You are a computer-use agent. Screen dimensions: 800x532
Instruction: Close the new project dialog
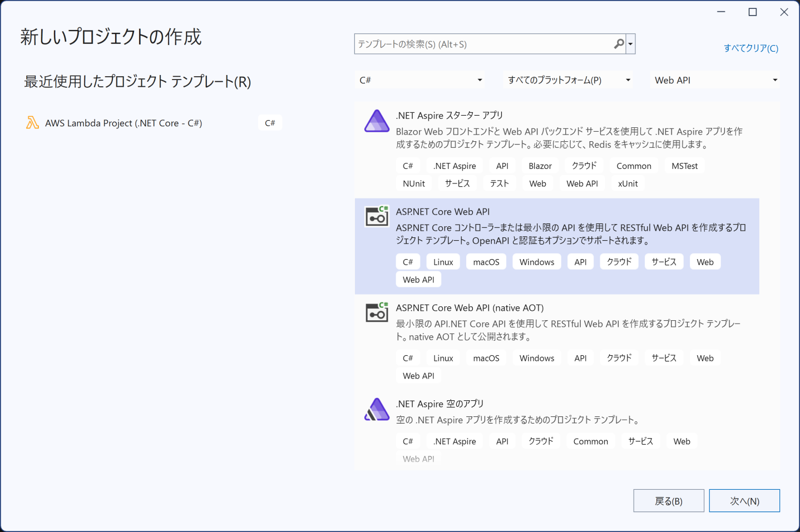point(784,12)
